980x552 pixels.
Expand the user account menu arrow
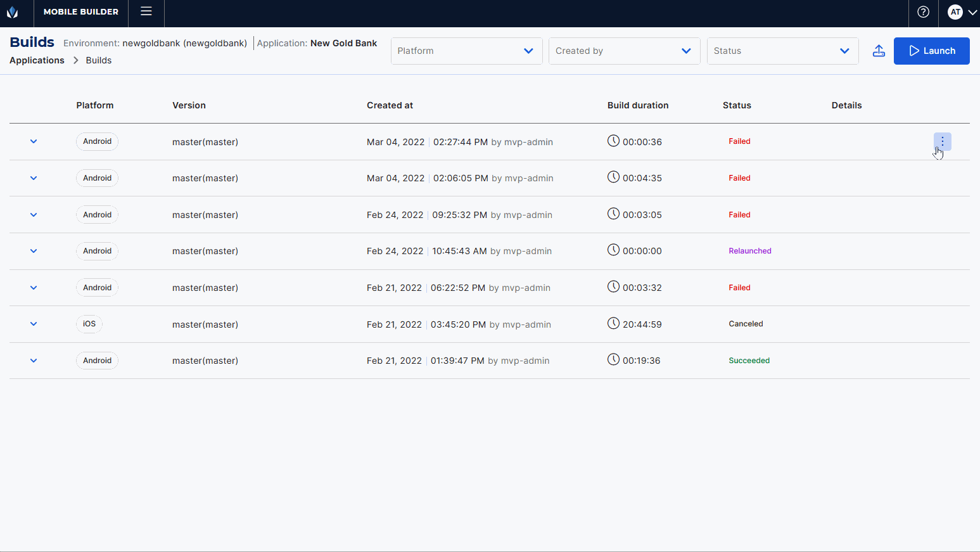pyautogui.click(x=972, y=12)
